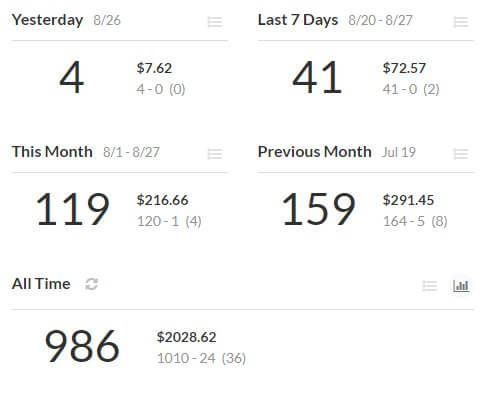Screen dimensions: 496x401
Task: Click the 8/1 - 8/27 date range
Action: click(x=131, y=152)
